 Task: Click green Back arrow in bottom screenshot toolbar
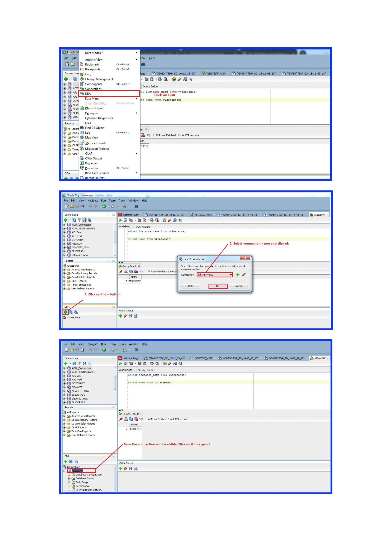(104, 350)
